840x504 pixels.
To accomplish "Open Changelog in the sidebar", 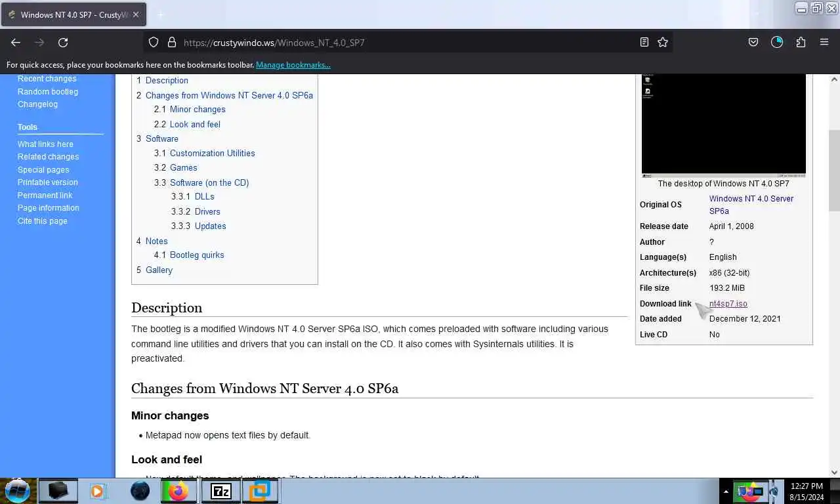I will (x=37, y=104).
